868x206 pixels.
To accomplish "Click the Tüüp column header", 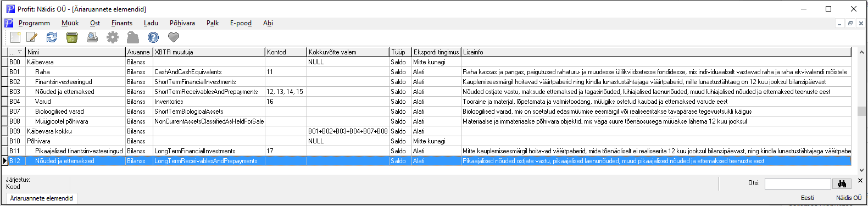I will 400,52.
